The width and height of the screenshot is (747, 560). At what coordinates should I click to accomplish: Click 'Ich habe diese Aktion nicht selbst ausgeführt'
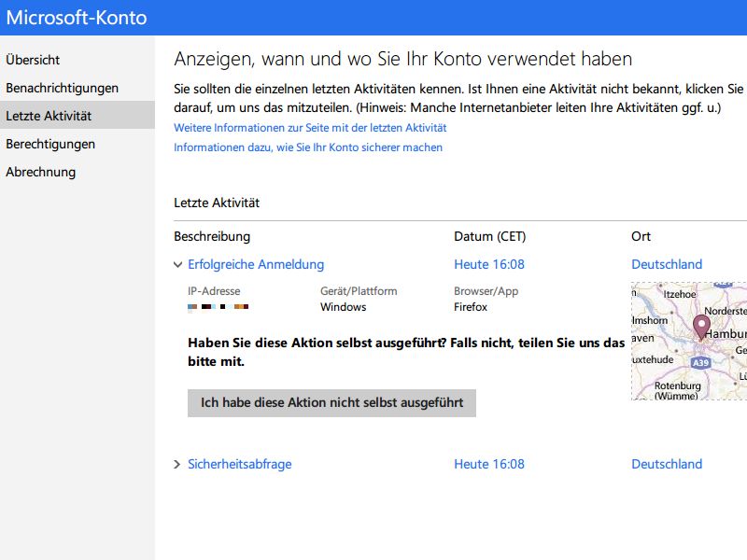pos(331,403)
